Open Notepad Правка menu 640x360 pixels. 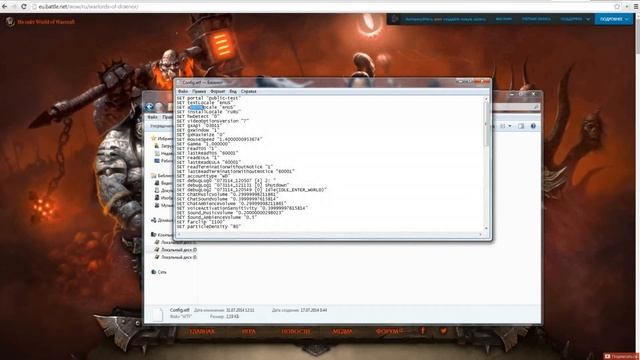(199, 91)
